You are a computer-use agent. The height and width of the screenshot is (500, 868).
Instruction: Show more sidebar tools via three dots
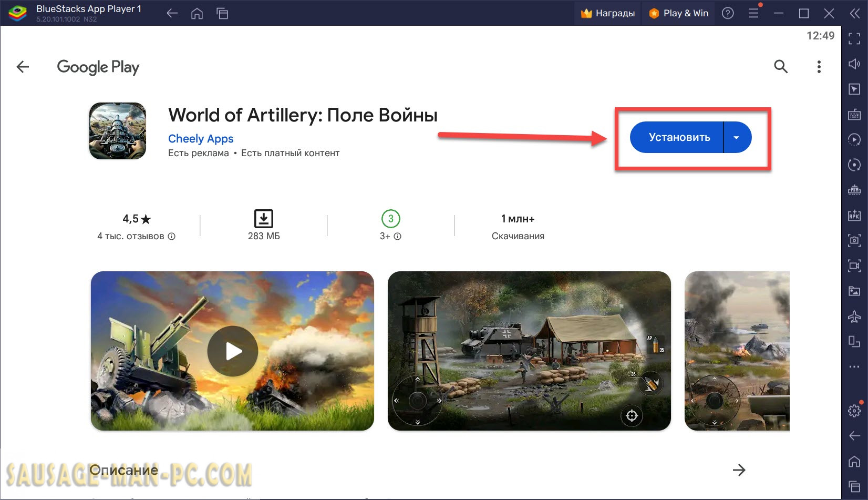click(x=854, y=366)
